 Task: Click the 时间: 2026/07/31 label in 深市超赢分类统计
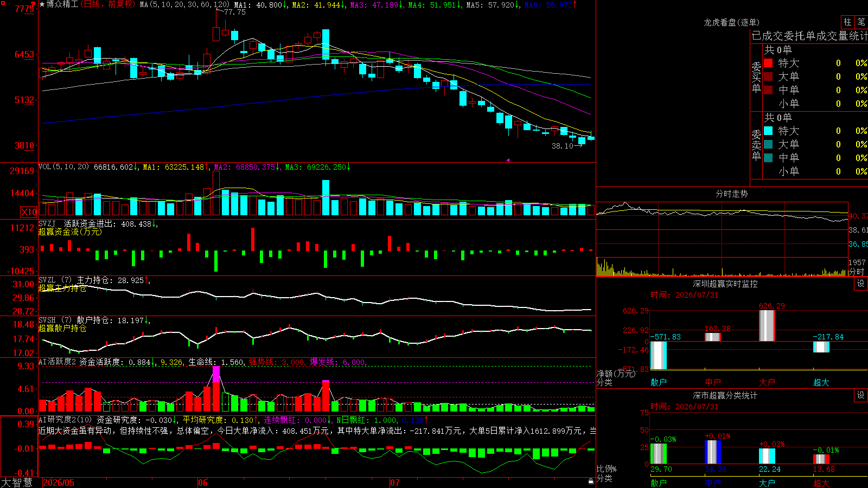[684, 407]
